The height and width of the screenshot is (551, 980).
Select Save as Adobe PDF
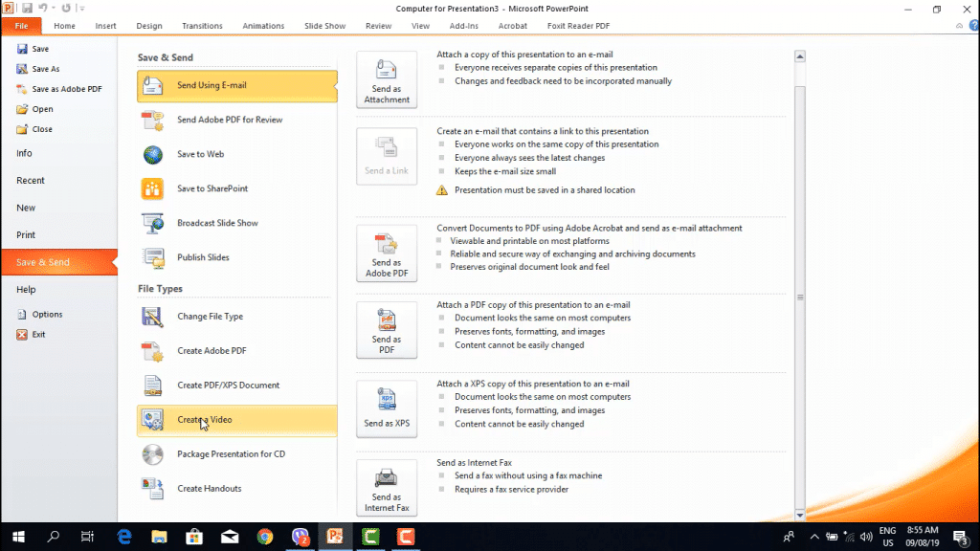[59, 89]
